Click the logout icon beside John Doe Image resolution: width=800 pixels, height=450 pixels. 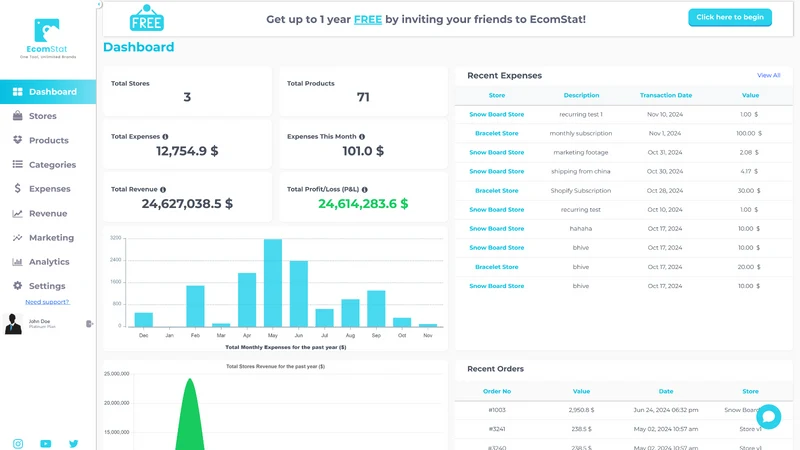tap(89, 324)
